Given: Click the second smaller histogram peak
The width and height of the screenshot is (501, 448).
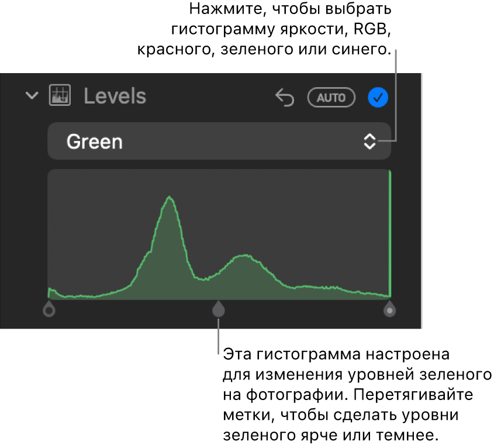Looking at the screenshot, I should click(x=245, y=256).
